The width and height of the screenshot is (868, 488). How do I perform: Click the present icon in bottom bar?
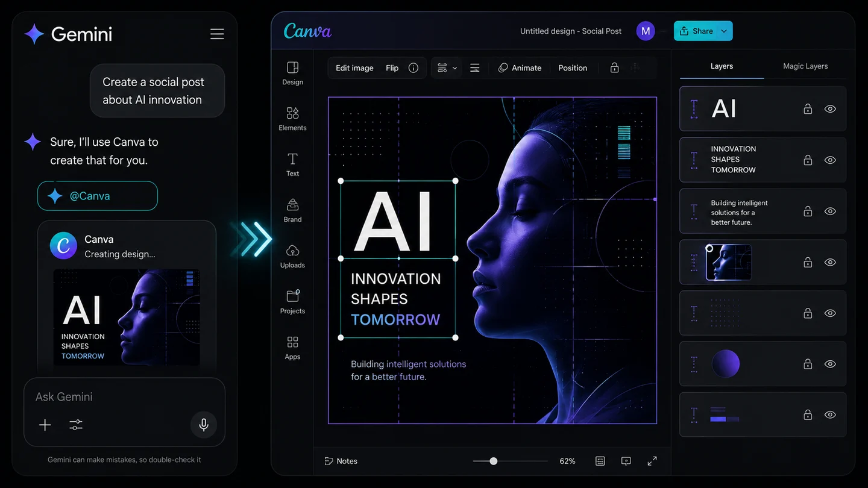(x=626, y=461)
